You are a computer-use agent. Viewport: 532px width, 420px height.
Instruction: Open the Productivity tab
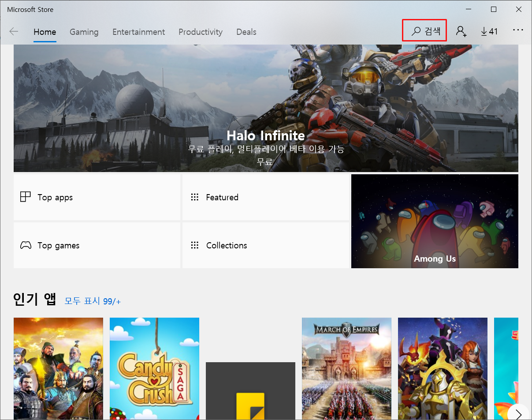[201, 32]
